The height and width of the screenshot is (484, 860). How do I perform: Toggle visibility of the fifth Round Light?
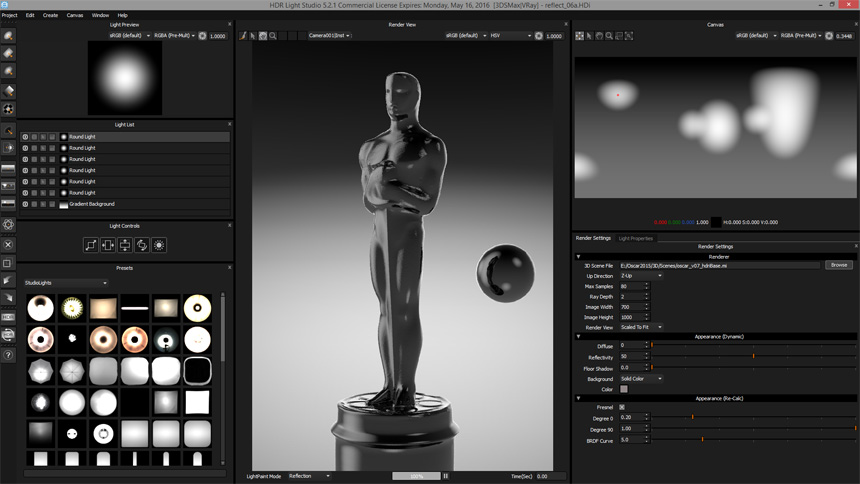pyautogui.click(x=25, y=182)
